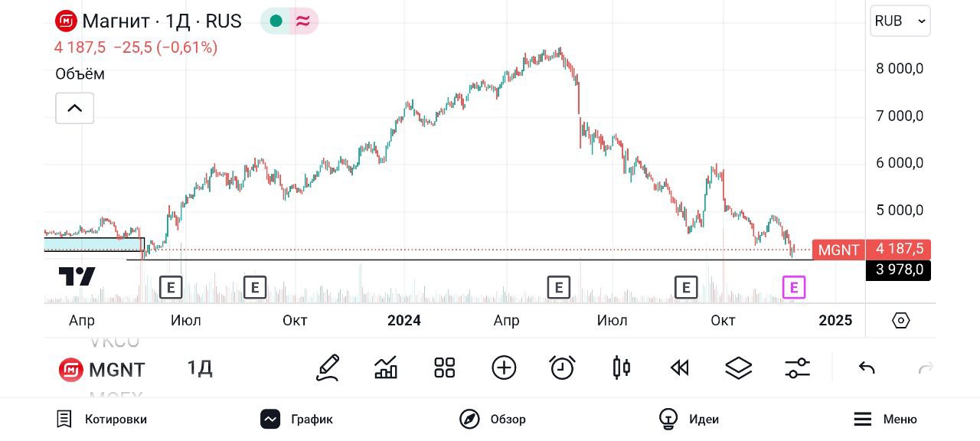Image resolution: width=980 pixels, height=441 pixels.
Task: Open the Меню tab
Action: pos(885,419)
